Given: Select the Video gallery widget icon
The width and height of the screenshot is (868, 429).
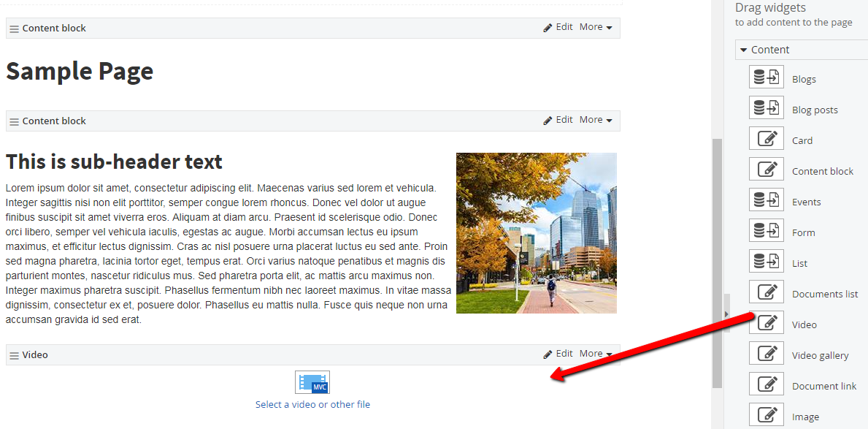Looking at the screenshot, I should tap(766, 352).
